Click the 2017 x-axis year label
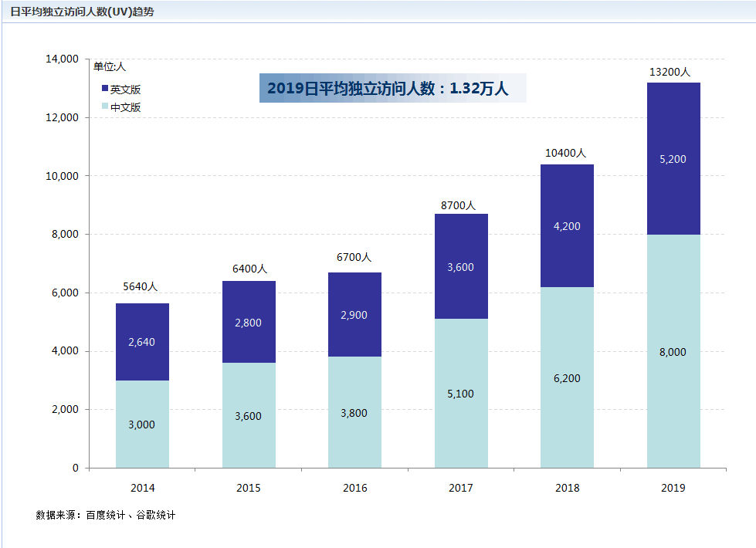The height and width of the screenshot is (548, 756). pos(461,488)
